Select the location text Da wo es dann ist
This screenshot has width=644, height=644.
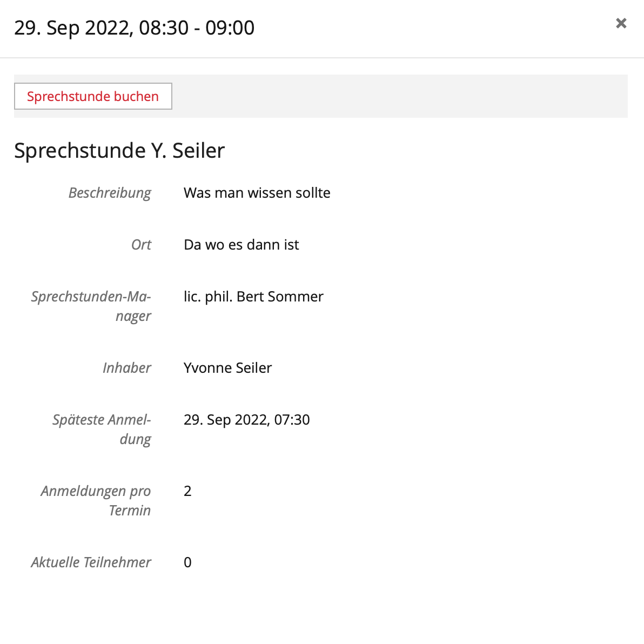(x=241, y=245)
